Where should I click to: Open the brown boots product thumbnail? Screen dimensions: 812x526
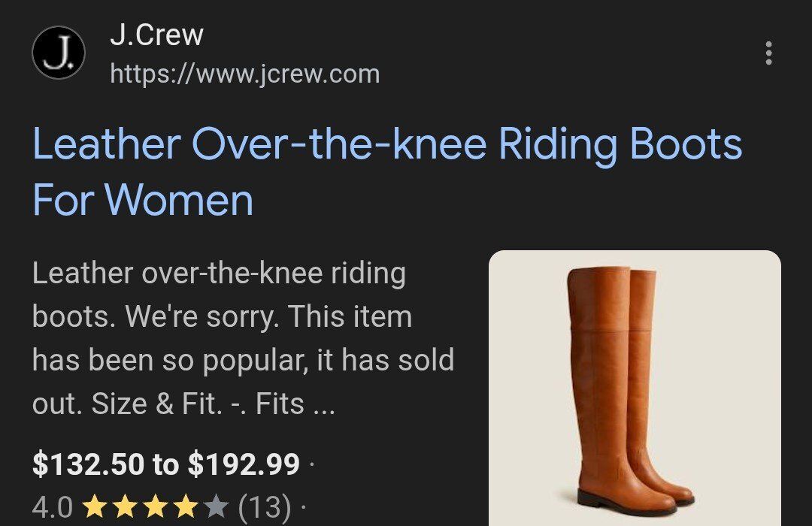pyautogui.click(x=635, y=388)
